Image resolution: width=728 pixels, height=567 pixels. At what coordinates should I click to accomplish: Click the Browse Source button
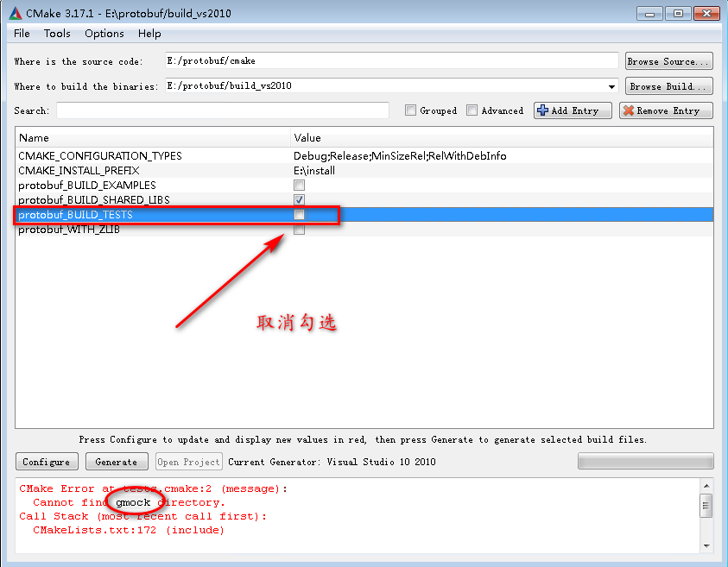[x=668, y=61]
